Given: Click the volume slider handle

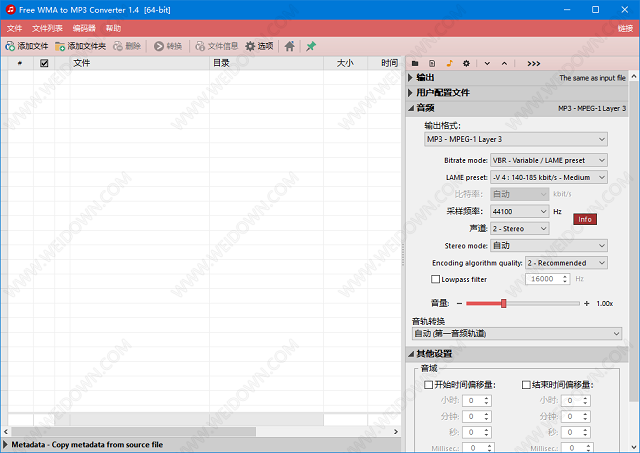Looking at the screenshot, I should [x=504, y=303].
